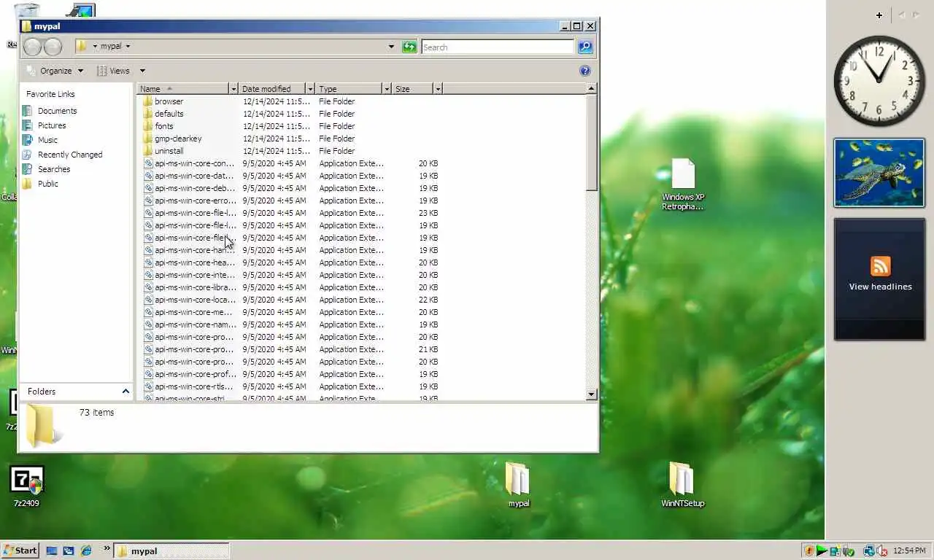
Task: Select the api-ms-win-core-libra... file
Action: coord(190,287)
